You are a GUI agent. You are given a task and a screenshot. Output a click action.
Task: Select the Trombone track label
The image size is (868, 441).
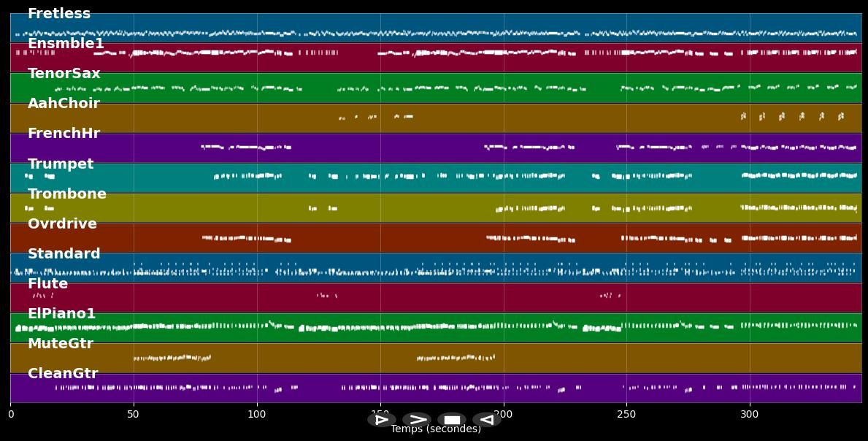[67, 194]
